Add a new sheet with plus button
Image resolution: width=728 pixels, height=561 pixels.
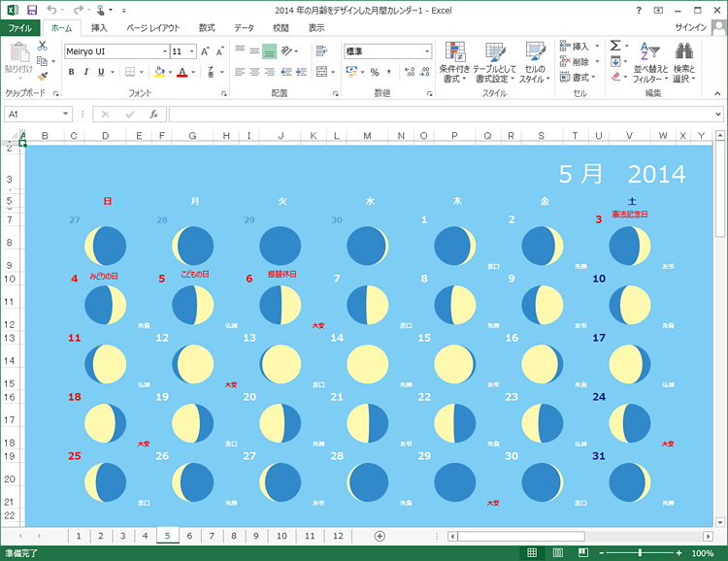(380, 536)
